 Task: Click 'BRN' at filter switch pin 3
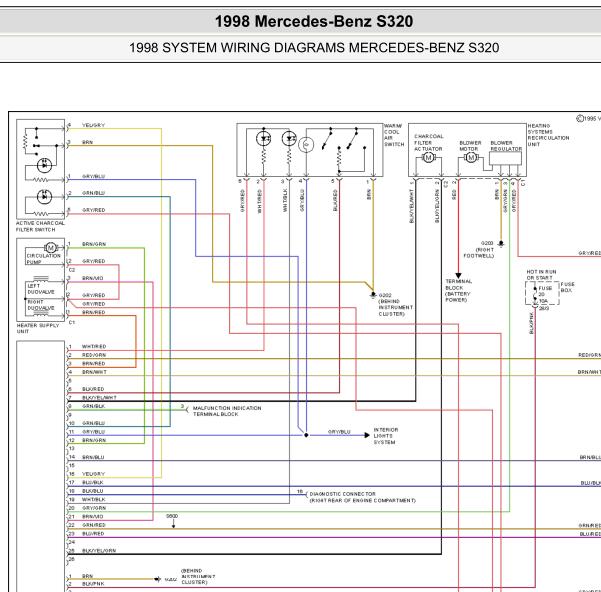coord(87,142)
